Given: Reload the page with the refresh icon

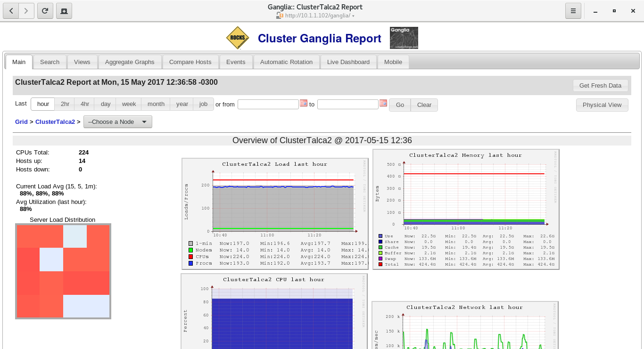Looking at the screenshot, I should coord(45,11).
